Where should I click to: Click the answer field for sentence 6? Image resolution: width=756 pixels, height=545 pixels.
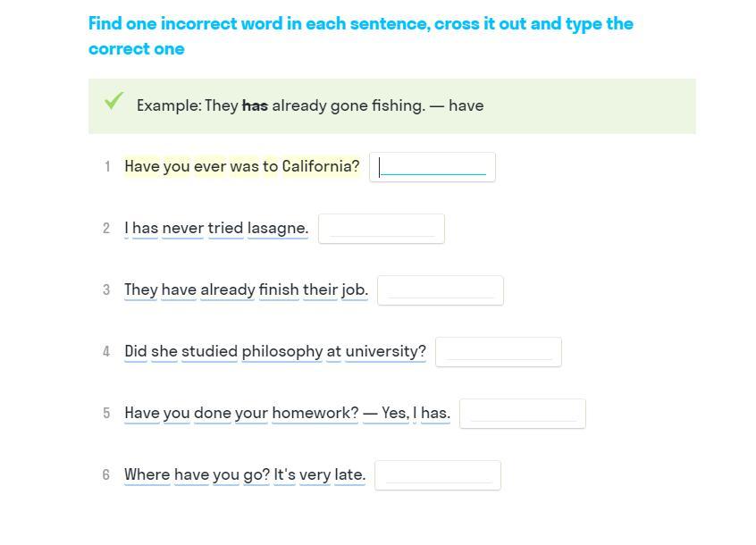click(x=438, y=475)
